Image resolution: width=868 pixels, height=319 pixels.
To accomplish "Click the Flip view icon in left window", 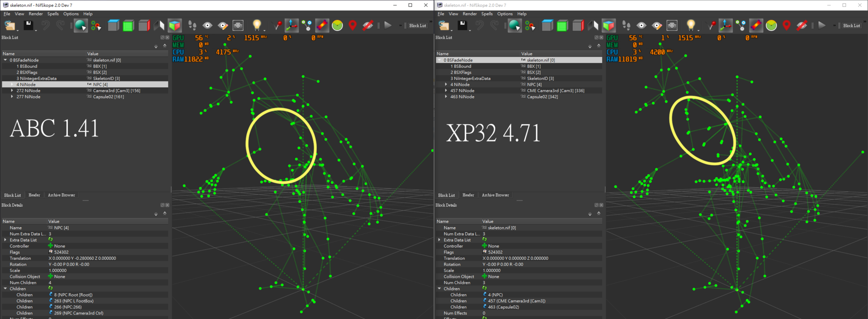I will point(159,26).
